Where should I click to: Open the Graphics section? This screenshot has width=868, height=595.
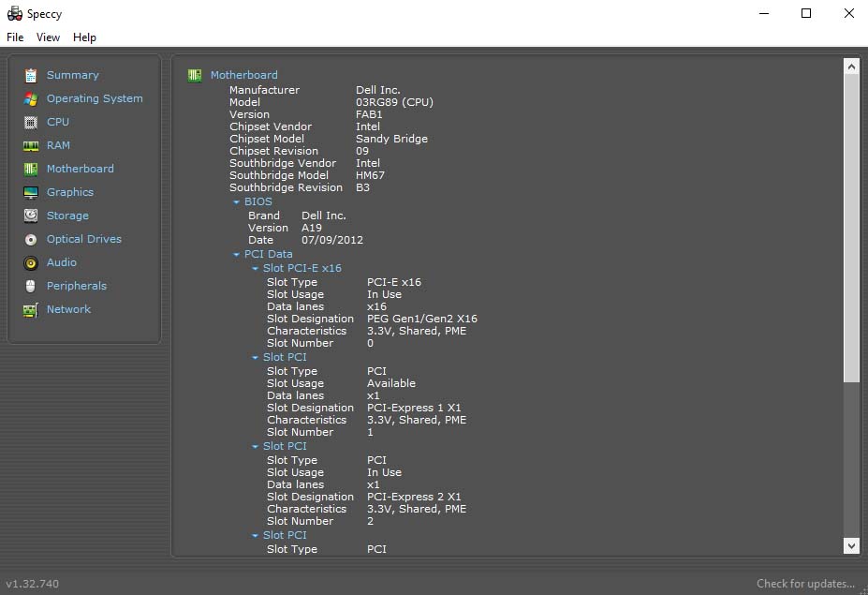coord(69,192)
